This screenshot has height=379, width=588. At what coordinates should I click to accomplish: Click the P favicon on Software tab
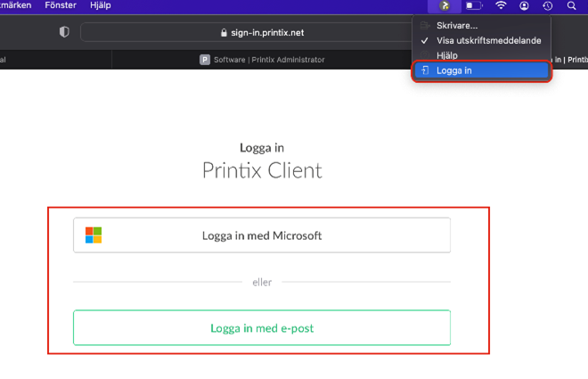[x=204, y=60]
